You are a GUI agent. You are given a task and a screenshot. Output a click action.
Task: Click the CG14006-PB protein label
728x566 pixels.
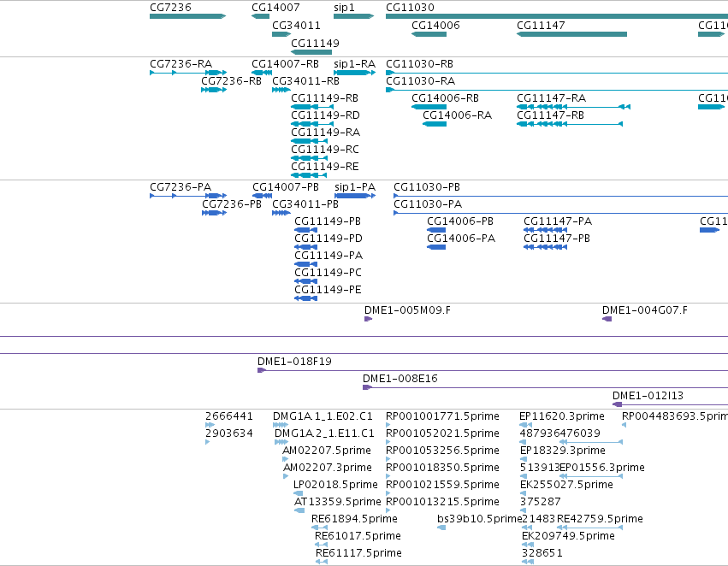[460, 221]
